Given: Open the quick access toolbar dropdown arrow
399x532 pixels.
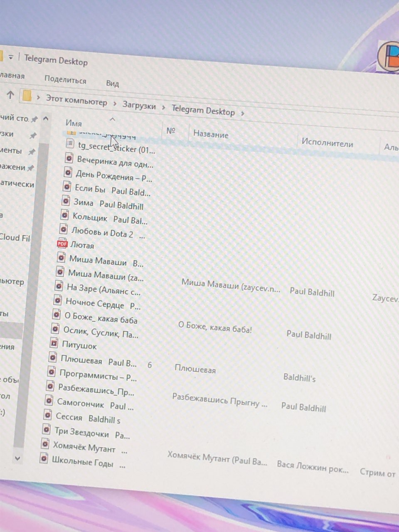Looking at the screenshot, I should click(x=11, y=57).
